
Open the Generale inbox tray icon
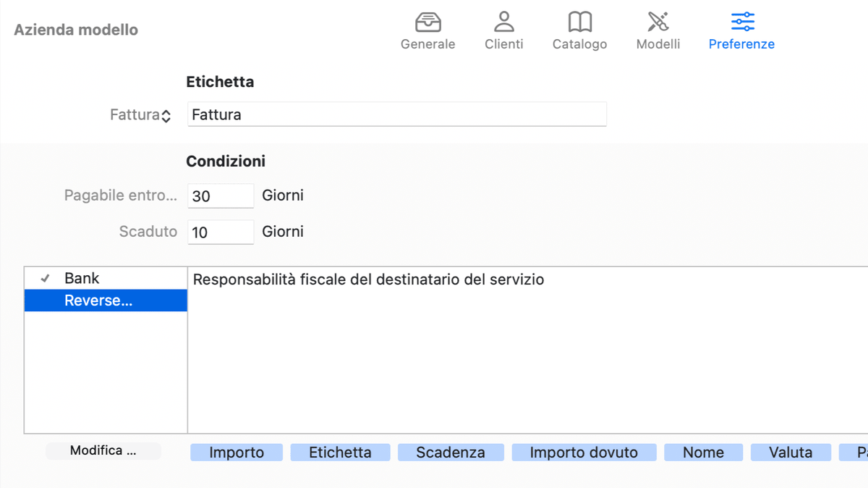428,22
